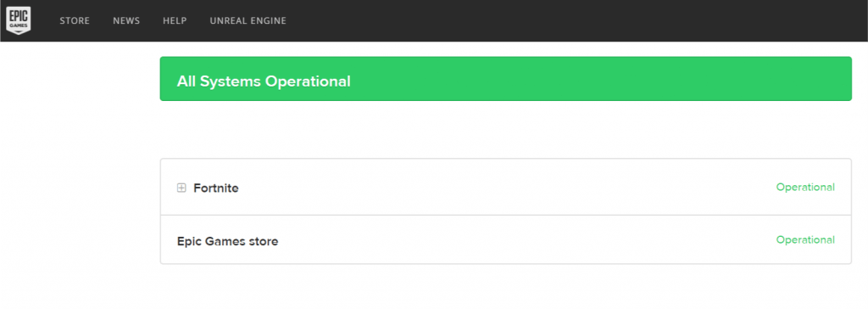Screen dimensions: 868x309
Task: Click the middle of Epic Games store row
Action: pyautogui.click(x=505, y=239)
